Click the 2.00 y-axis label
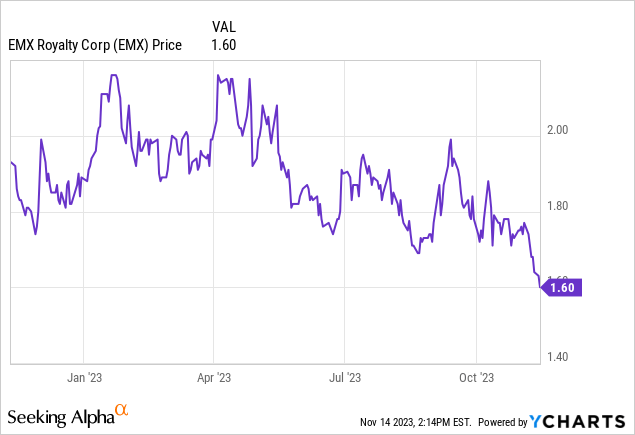635x435 pixels. pos(558,130)
